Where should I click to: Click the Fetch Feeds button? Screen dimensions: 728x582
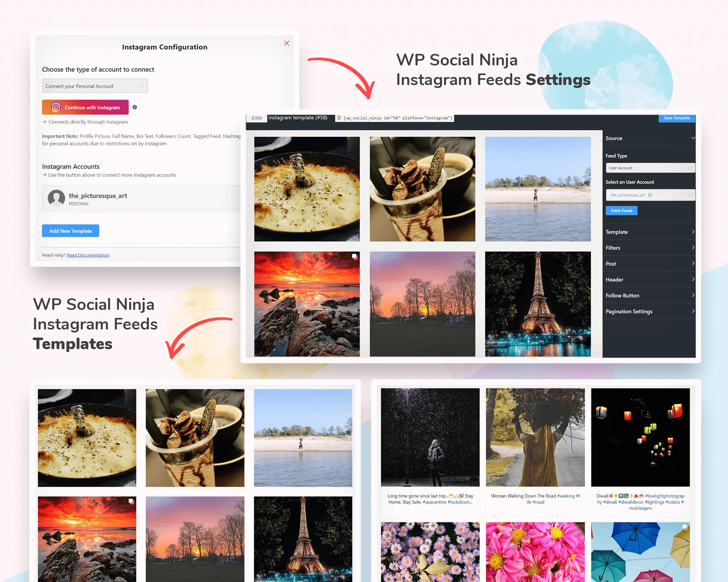[x=621, y=210]
